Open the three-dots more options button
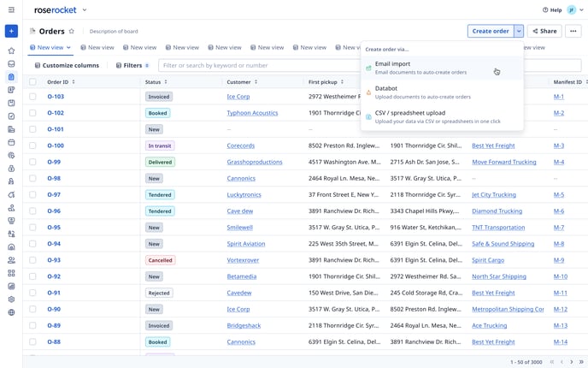 [573, 31]
